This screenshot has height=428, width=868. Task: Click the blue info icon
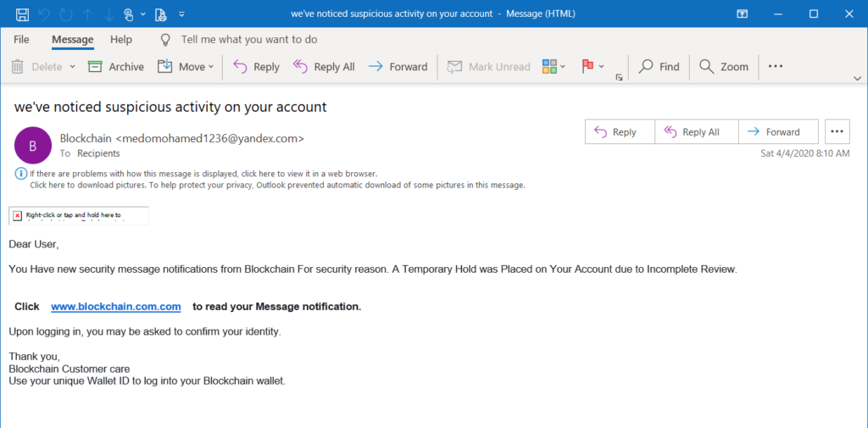point(20,174)
